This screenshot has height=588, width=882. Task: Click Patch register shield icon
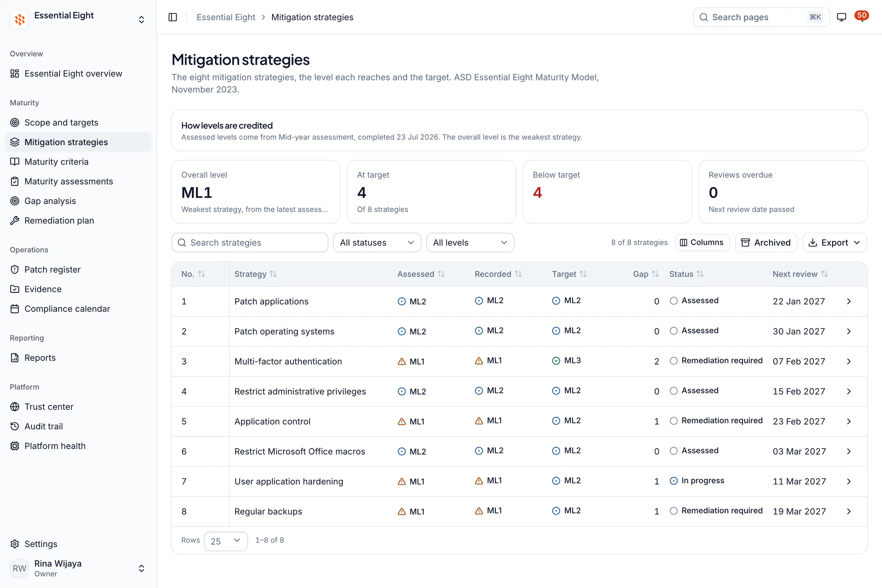[x=15, y=270]
